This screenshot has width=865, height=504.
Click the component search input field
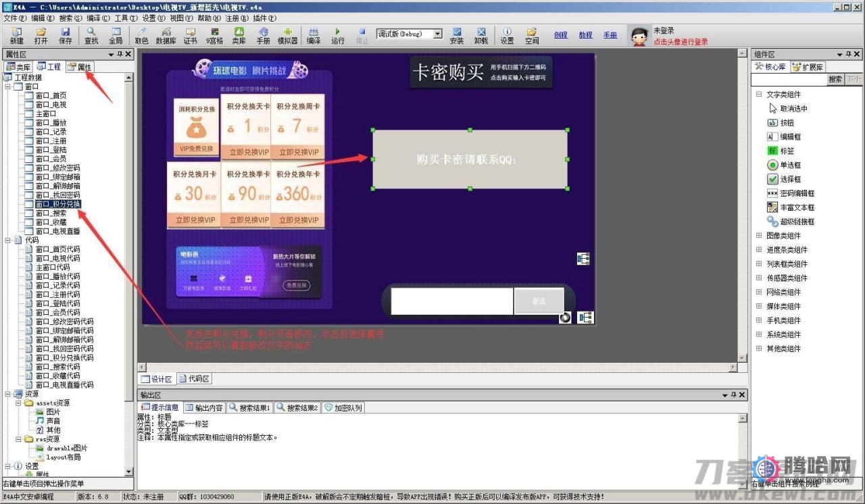click(x=789, y=80)
